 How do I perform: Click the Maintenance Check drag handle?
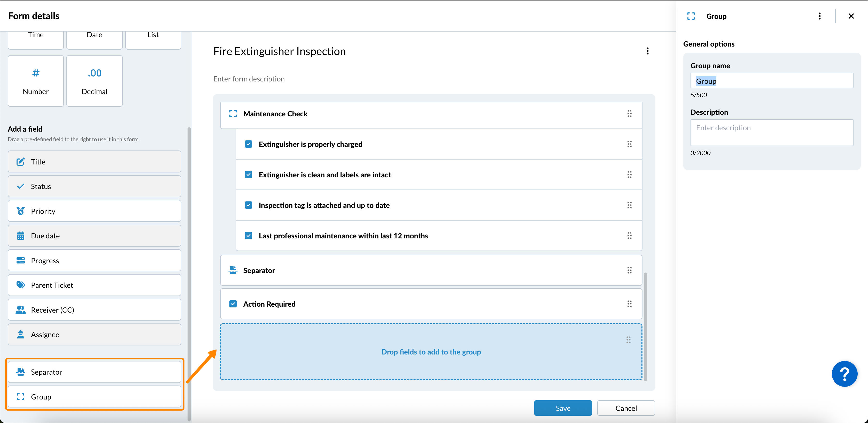pyautogui.click(x=629, y=114)
